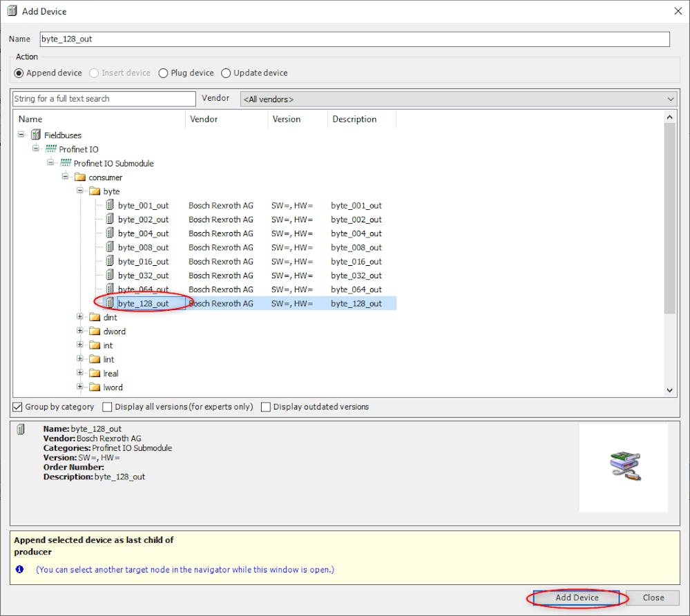Screen dimensions: 690x616
Task: Expand the lword folder node
Action: coord(80,387)
